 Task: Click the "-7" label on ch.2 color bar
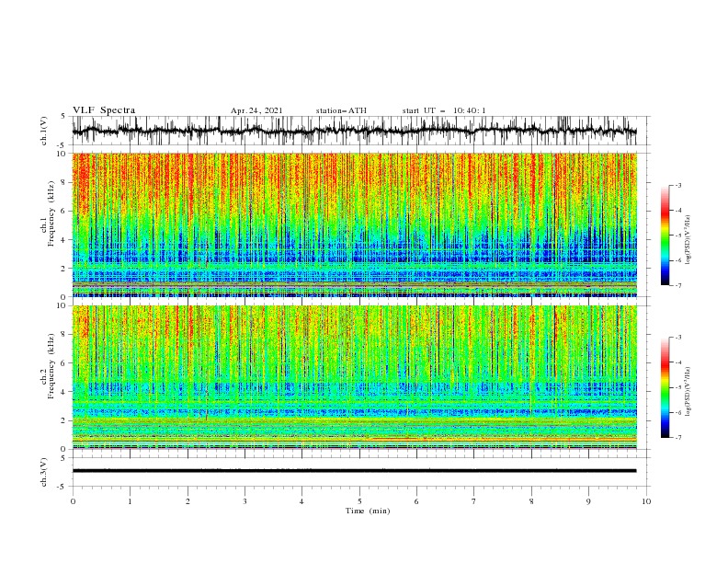pyautogui.click(x=678, y=438)
